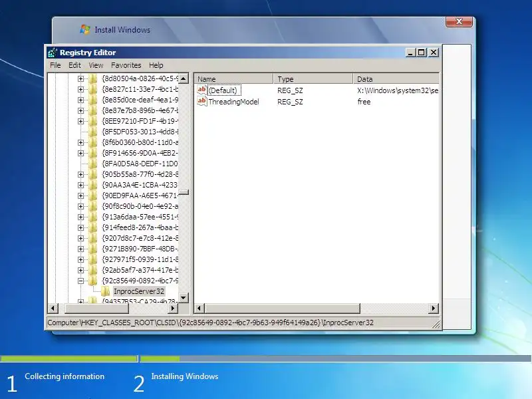Screen dimensions: 532x399
Task: Expand the {8f6b0360-b80d-11d0 key
Action: tap(80, 142)
